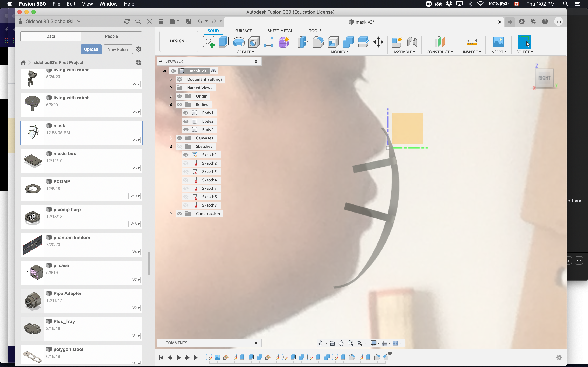Expand the Construction folder
588x367 pixels.
click(x=171, y=214)
